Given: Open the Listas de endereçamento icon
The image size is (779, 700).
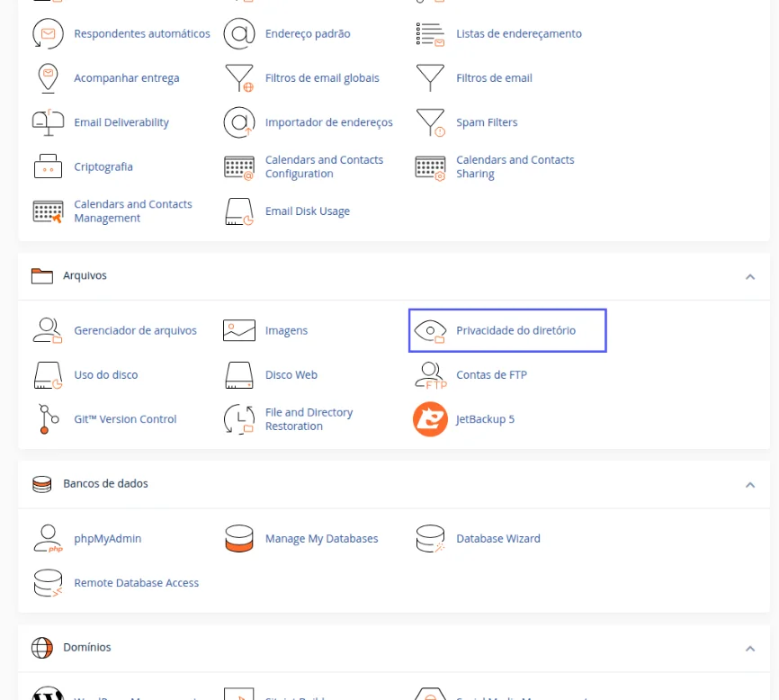Looking at the screenshot, I should click(430, 34).
